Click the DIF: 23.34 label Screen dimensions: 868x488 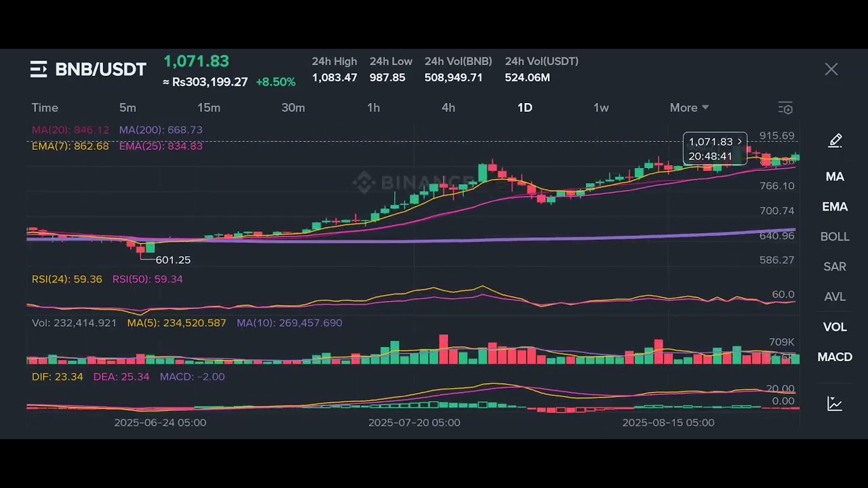pos(57,376)
